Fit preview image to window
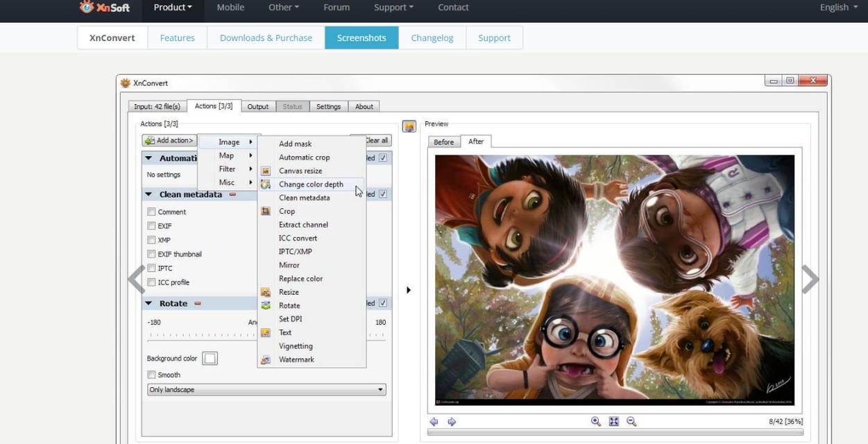 (613, 421)
